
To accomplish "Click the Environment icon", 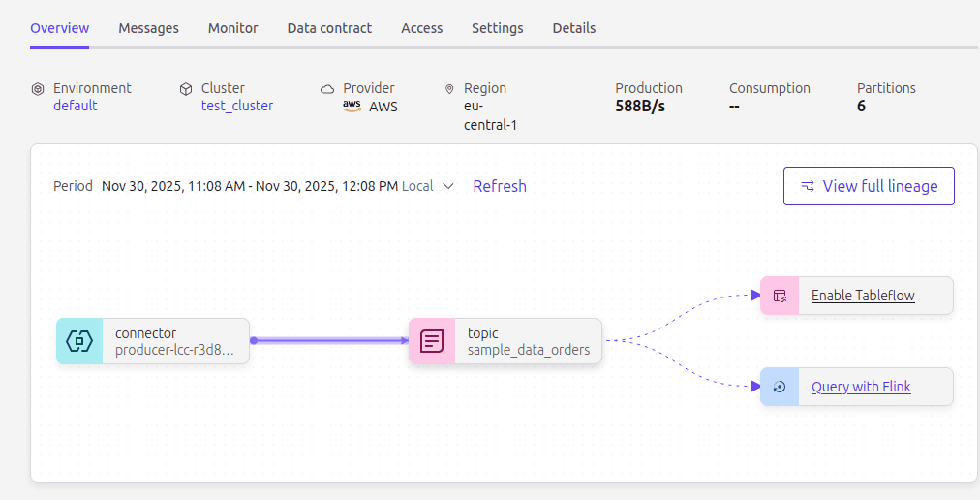I will (38, 89).
